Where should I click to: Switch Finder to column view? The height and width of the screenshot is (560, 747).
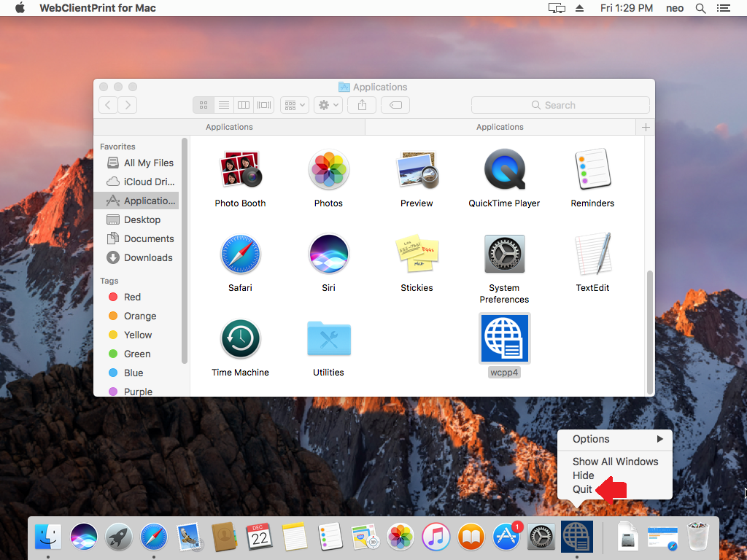244,105
